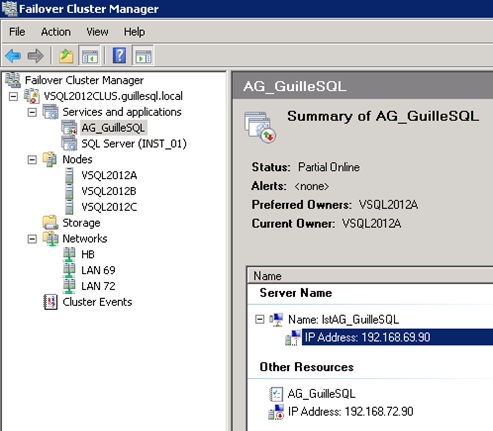Image resolution: width=493 pixels, height=431 pixels.
Task: Open the Action menu
Action: (56, 32)
